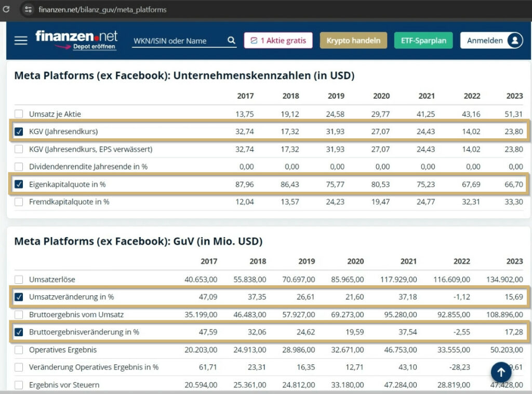This screenshot has height=394, width=532.
Task: Uncheck the KGV (Jahresendkurs) checkbox
Action: [x=19, y=132]
